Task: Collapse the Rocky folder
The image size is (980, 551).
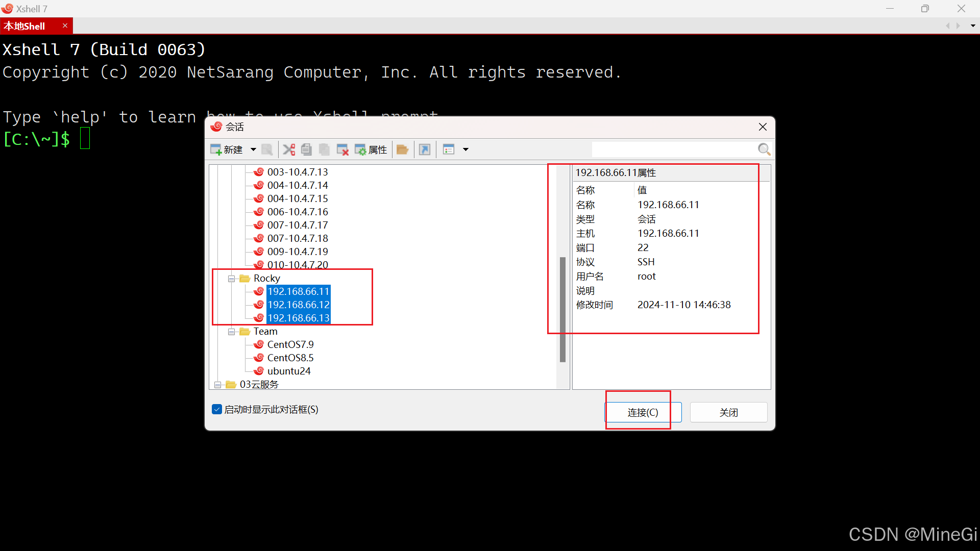Action: point(231,279)
